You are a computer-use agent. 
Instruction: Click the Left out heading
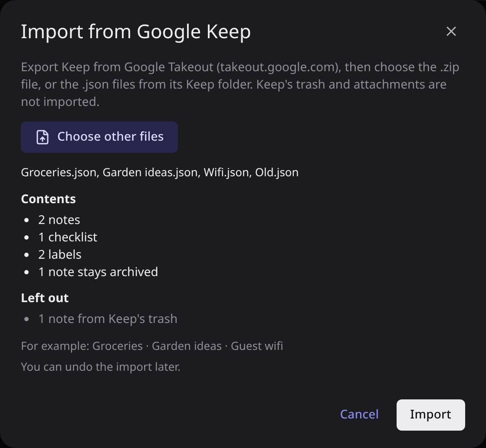pyautogui.click(x=45, y=298)
